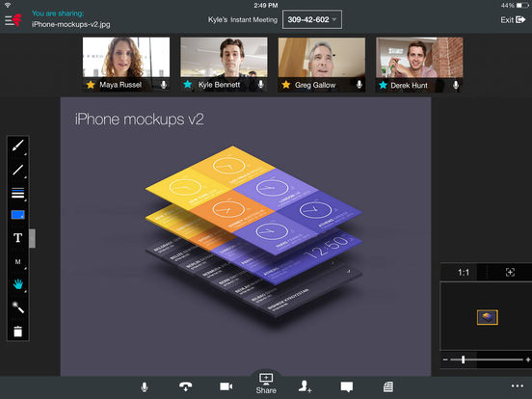This screenshot has height=399, width=532.
Task: Decrease zoom with the minus button
Action: (x=445, y=359)
